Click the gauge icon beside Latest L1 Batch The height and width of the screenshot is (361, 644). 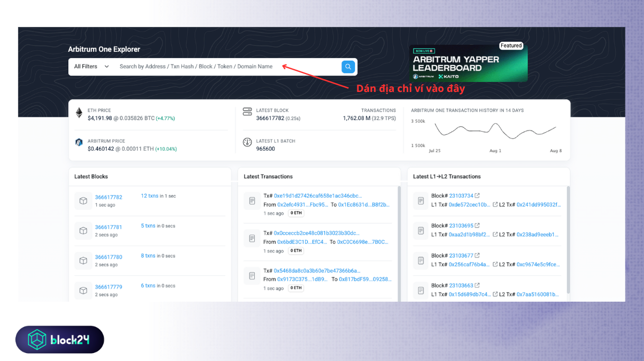click(247, 142)
